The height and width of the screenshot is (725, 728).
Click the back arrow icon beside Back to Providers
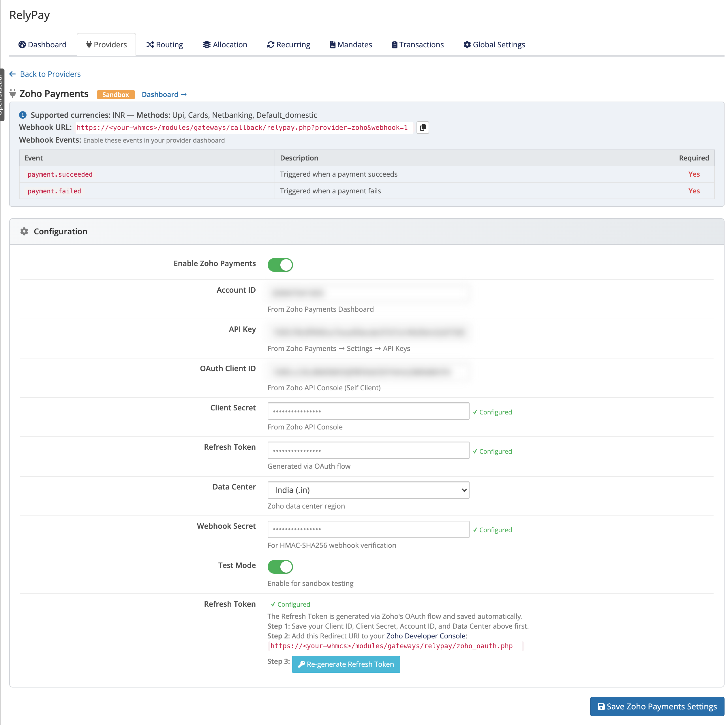pos(12,74)
